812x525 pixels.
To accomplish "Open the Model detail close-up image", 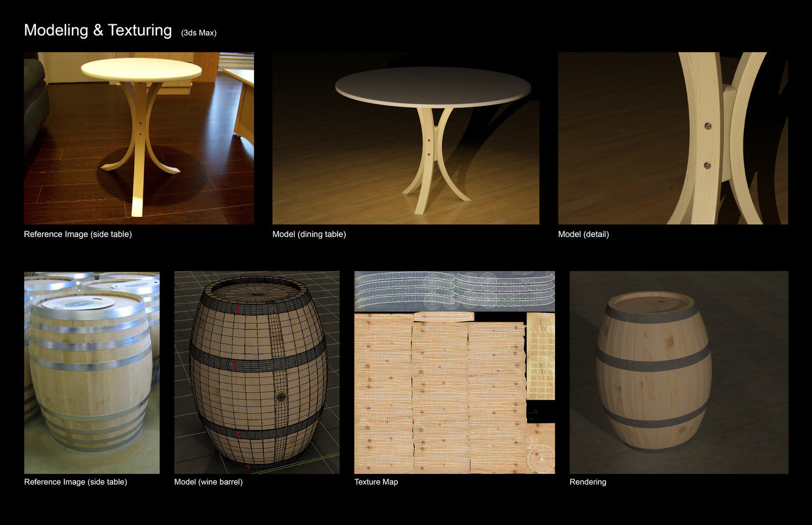I will [x=673, y=138].
